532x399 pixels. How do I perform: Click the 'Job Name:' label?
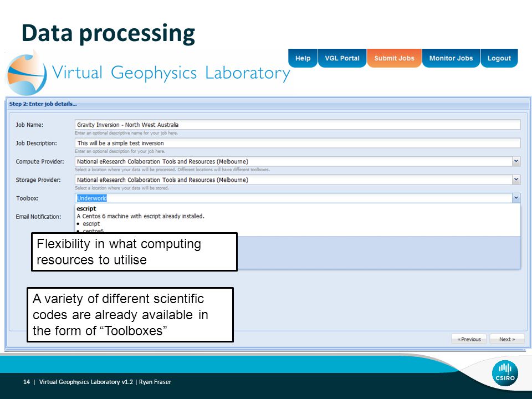[29, 125]
